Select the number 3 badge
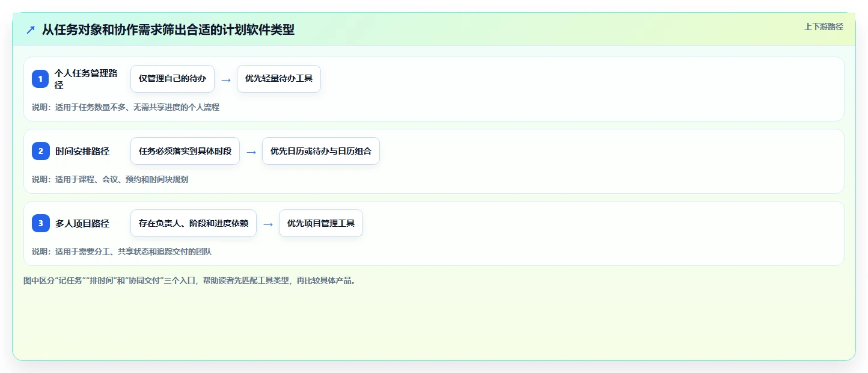The image size is (868, 373). click(40, 223)
